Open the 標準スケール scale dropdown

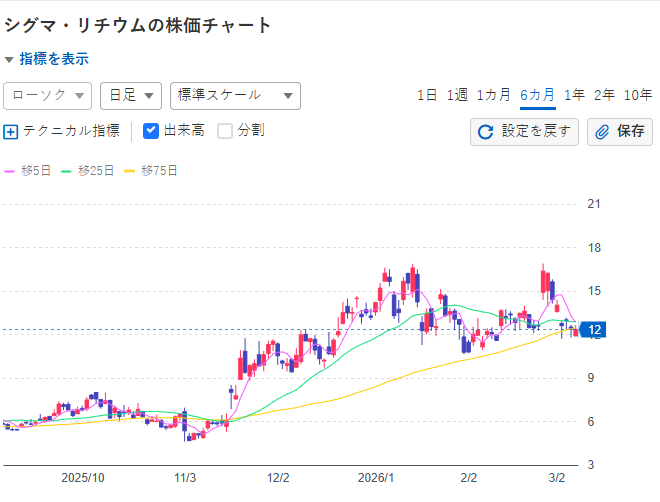pyautogui.click(x=235, y=96)
